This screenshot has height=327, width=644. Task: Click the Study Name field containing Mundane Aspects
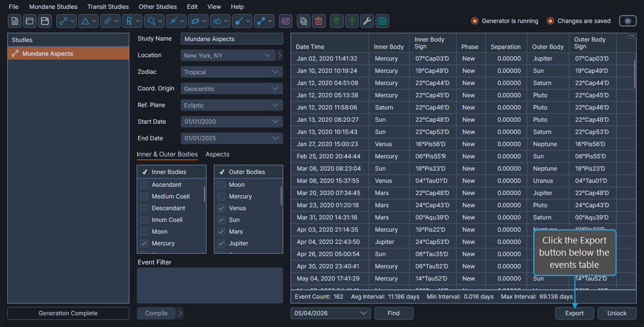pos(231,39)
